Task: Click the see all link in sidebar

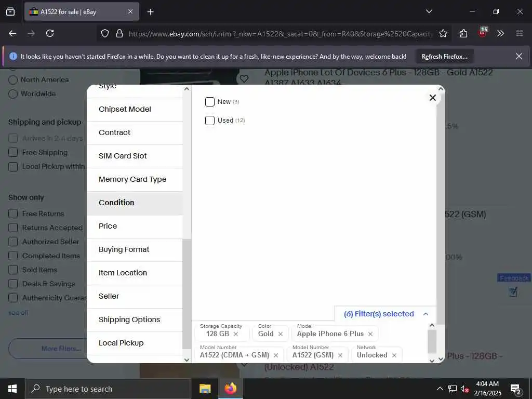Action: 18,313
